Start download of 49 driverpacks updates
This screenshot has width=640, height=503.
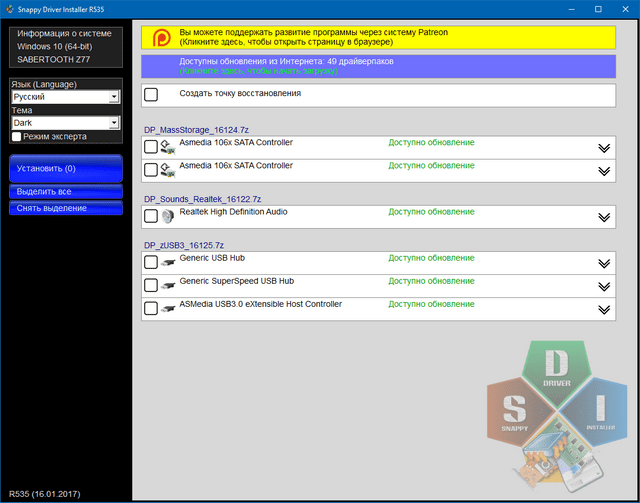click(378, 66)
